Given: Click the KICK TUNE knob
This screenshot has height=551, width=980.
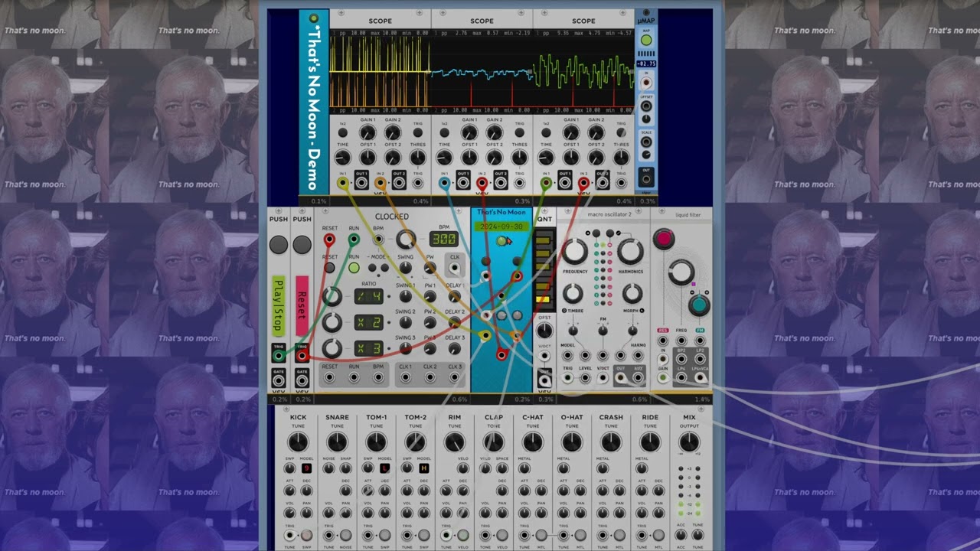Looking at the screenshot, I should 298,442.
